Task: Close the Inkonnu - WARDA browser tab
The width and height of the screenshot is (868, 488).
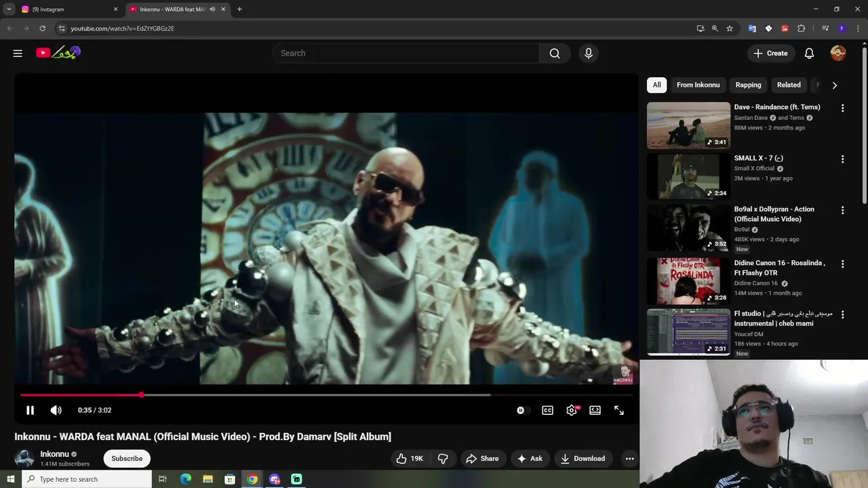Action: click(223, 9)
